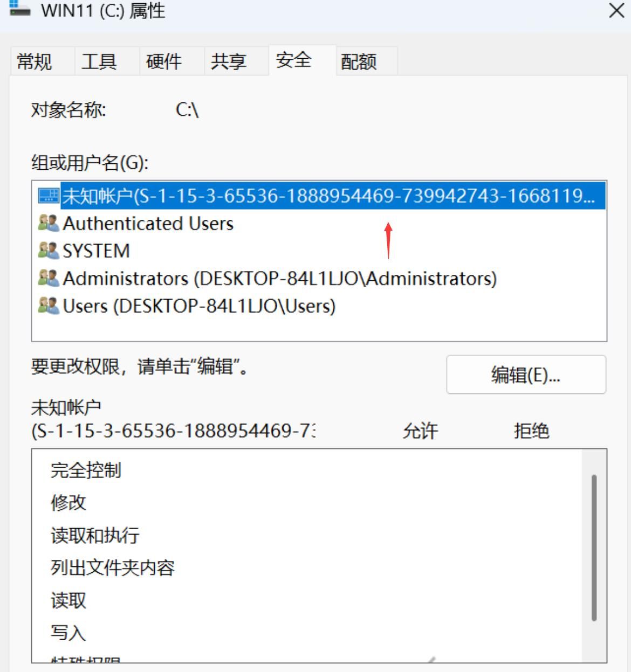Open the 工具 tab
This screenshot has height=672, width=631.
coord(99,61)
